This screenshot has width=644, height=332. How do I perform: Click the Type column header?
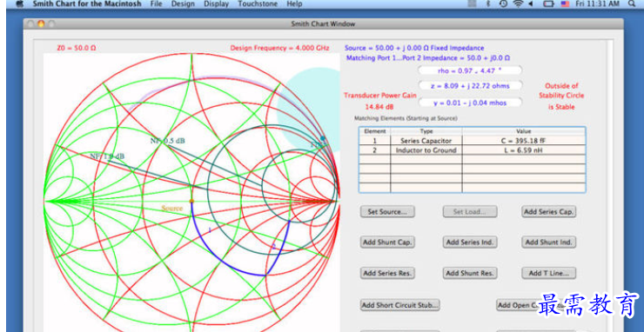coord(426,131)
